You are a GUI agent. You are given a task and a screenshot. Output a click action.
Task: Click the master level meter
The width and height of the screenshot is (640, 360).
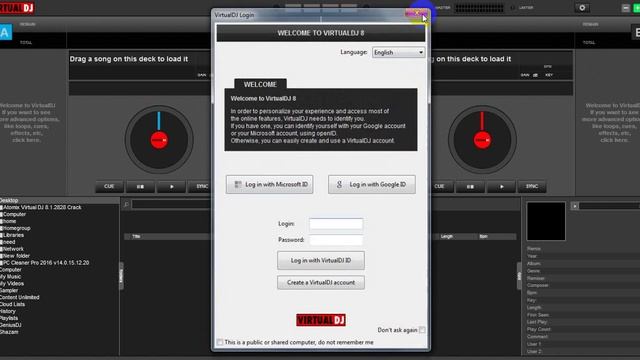click(479, 8)
